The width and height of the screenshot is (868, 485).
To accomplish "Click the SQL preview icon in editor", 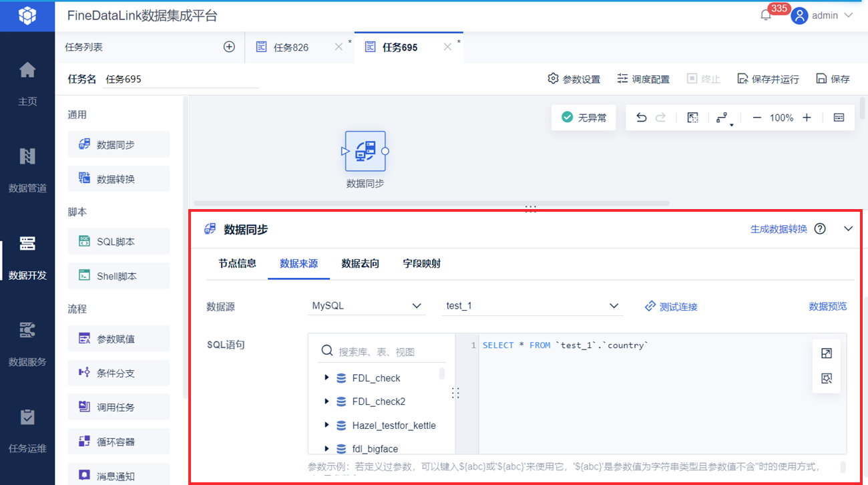I will 826,379.
